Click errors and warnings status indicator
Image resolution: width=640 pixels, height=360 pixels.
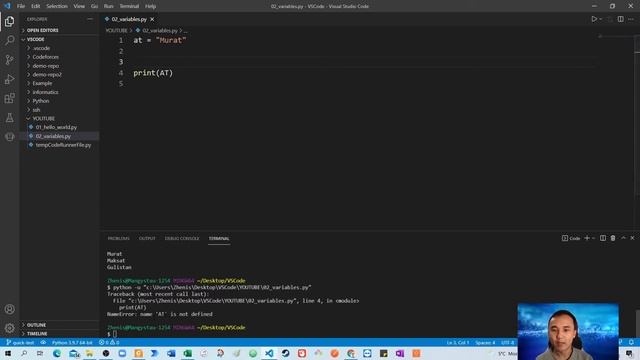pyautogui.click(x=109, y=342)
